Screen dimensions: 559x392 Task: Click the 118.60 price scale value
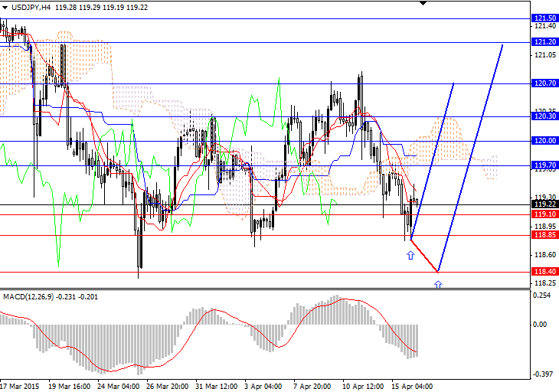[545, 255]
